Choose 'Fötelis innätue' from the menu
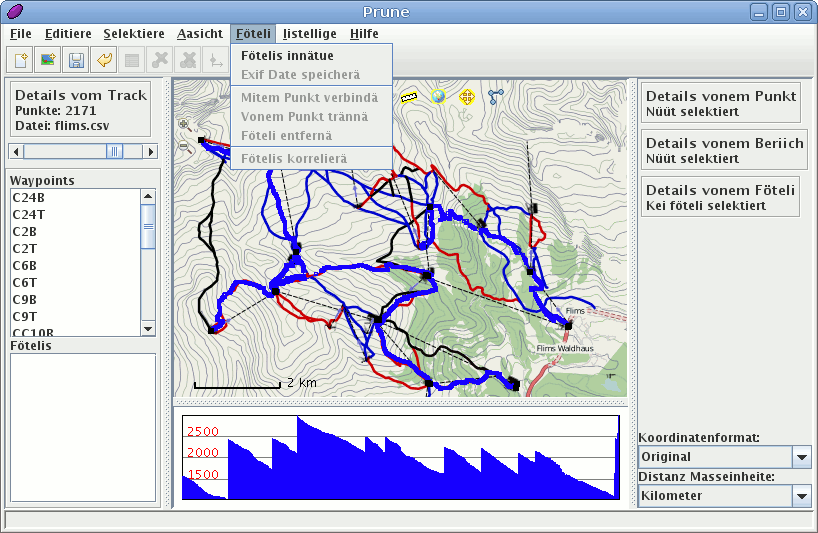818x533 pixels. [x=287, y=56]
